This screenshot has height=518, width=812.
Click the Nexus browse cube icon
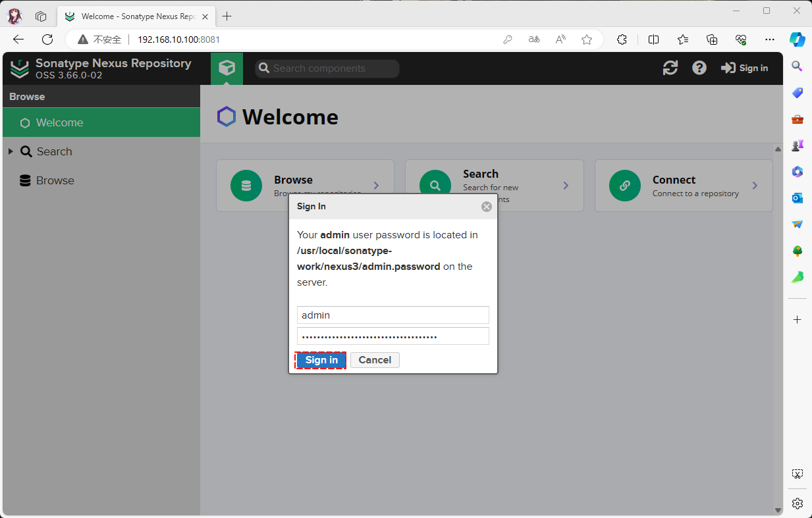click(227, 68)
